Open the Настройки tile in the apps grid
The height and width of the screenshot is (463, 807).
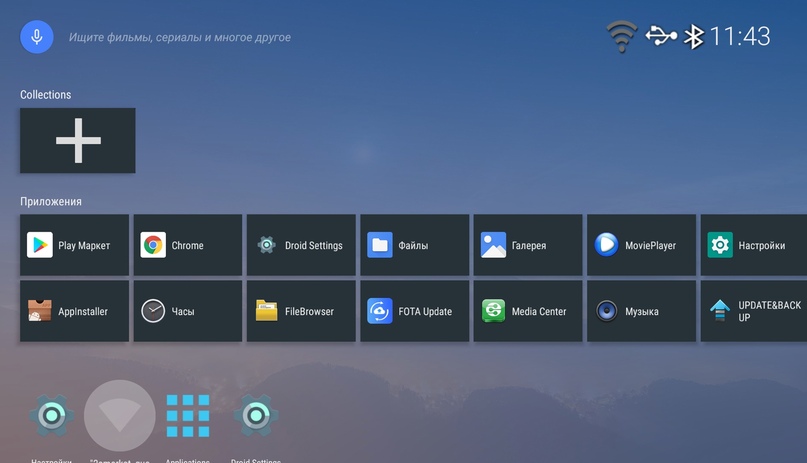(x=754, y=245)
